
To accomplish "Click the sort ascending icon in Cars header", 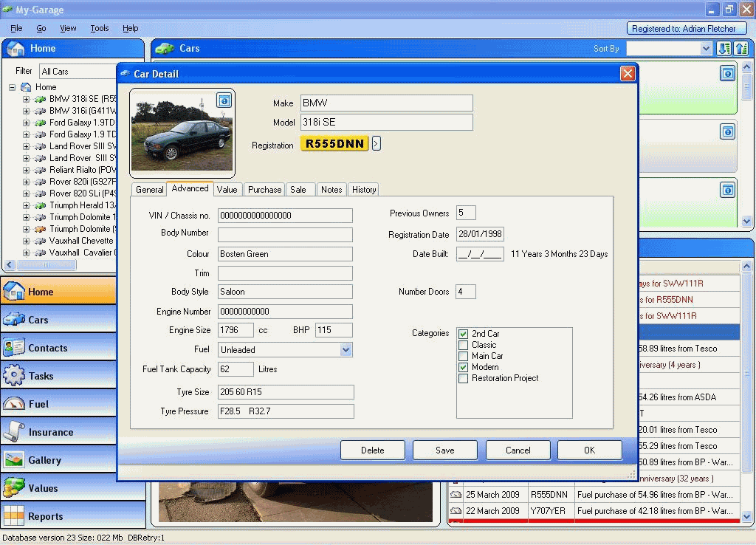I will tap(740, 48).
